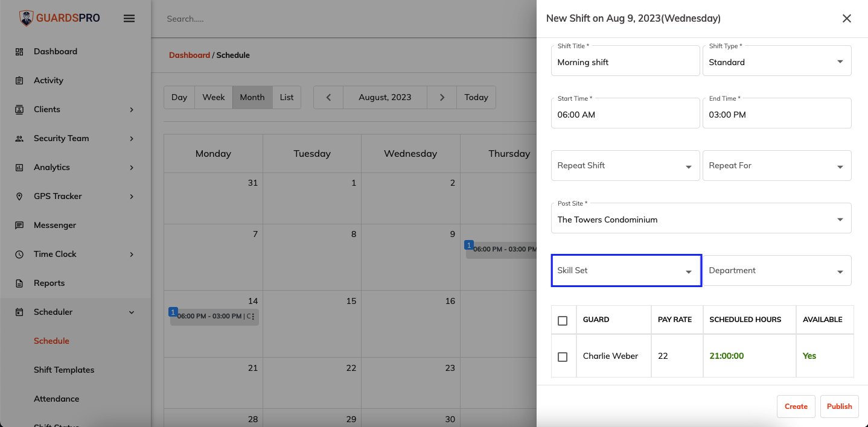The image size is (868, 427).
Task: Click the Activity clipboard icon
Action: coord(19,81)
